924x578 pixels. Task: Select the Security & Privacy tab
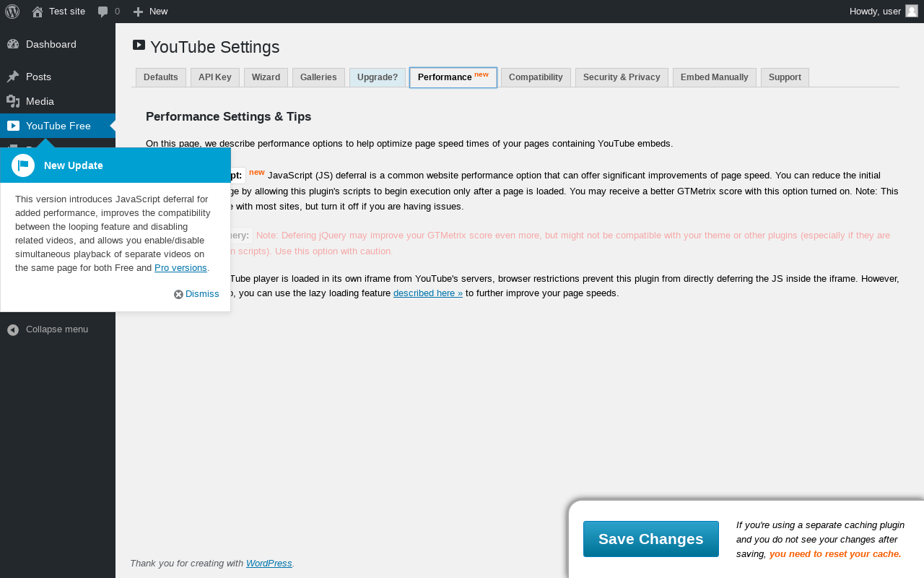tap(622, 77)
